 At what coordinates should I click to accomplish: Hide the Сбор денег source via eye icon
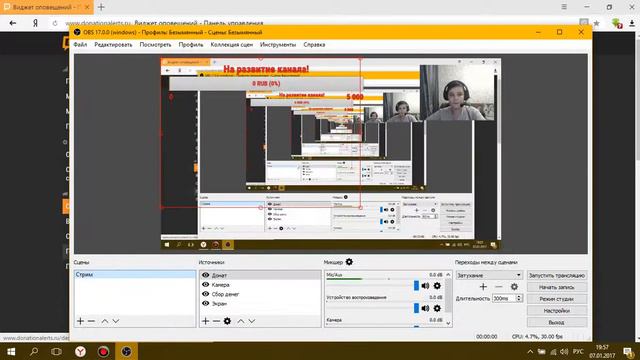point(206,294)
